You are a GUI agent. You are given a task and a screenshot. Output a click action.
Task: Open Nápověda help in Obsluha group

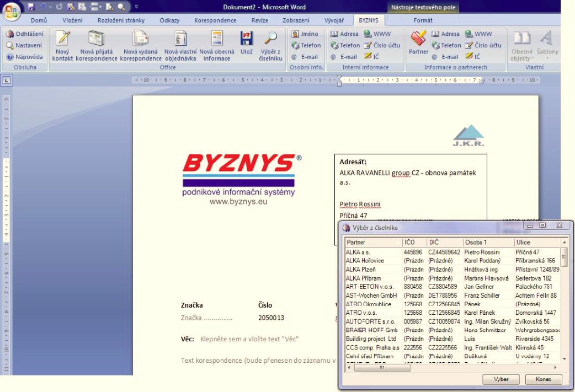(24, 57)
